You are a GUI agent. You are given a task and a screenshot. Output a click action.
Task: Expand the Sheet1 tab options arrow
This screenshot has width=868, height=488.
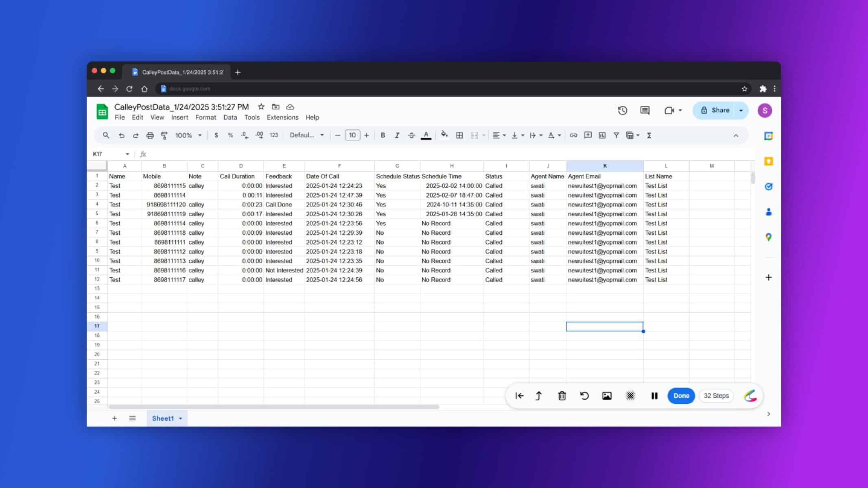180,418
